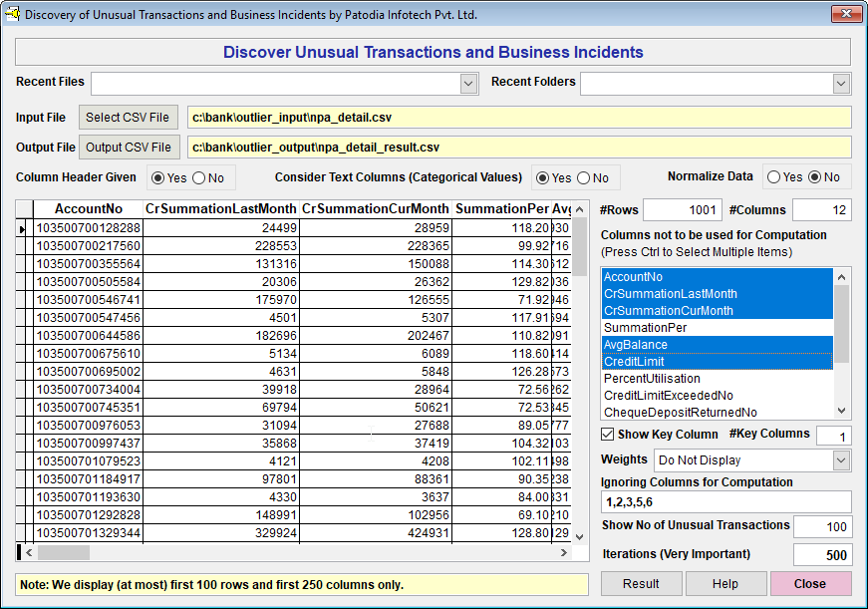This screenshot has width=868, height=609.
Task: Click the Result button
Action: click(641, 584)
